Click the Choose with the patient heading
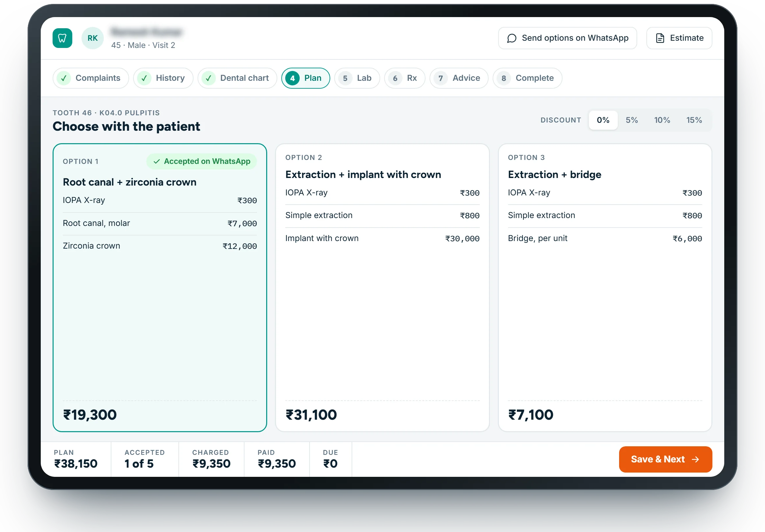 [126, 126]
